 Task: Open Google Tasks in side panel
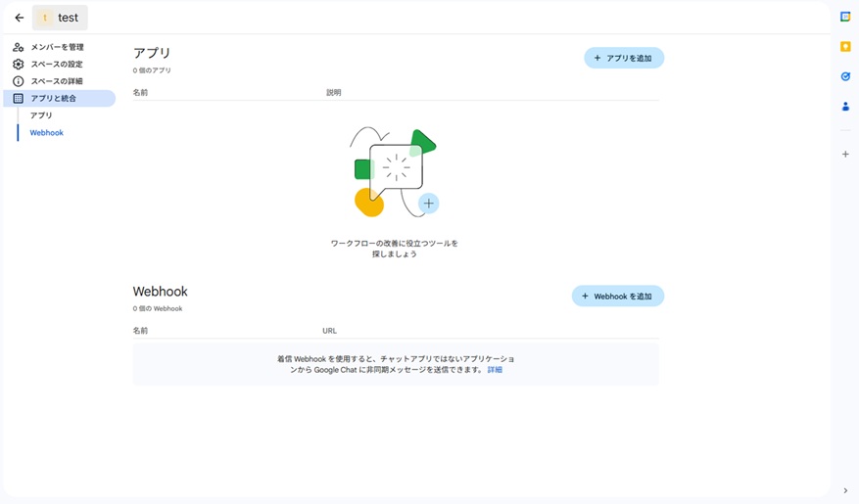pos(845,76)
